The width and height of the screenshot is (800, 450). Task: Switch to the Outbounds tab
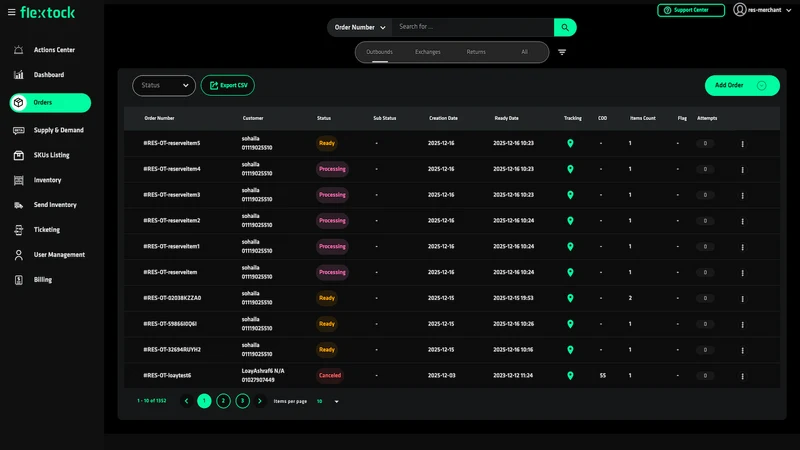(x=380, y=52)
